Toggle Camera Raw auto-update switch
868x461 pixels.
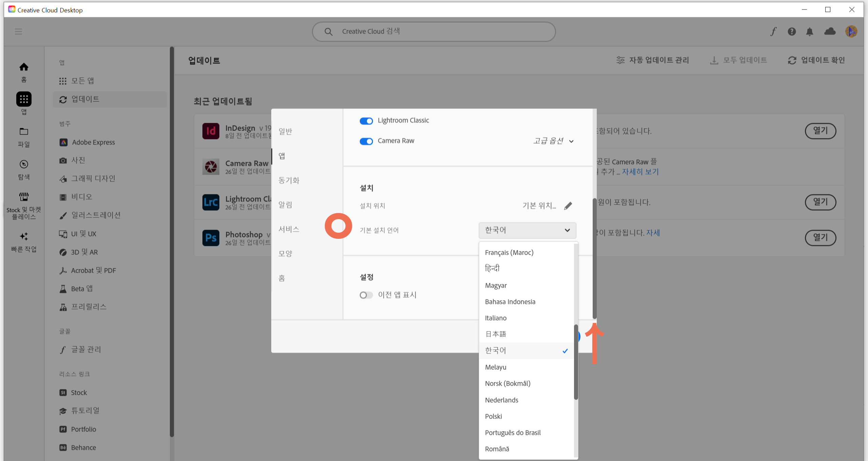click(366, 141)
